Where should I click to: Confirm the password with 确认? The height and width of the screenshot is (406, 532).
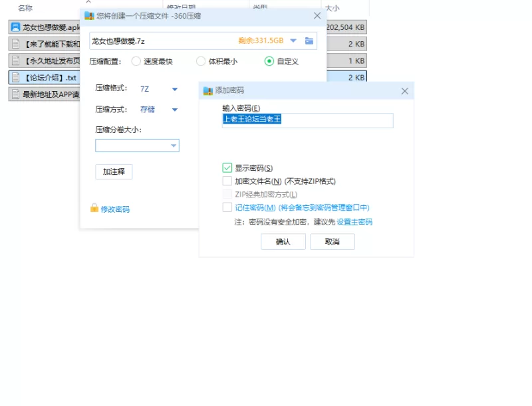point(283,242)
